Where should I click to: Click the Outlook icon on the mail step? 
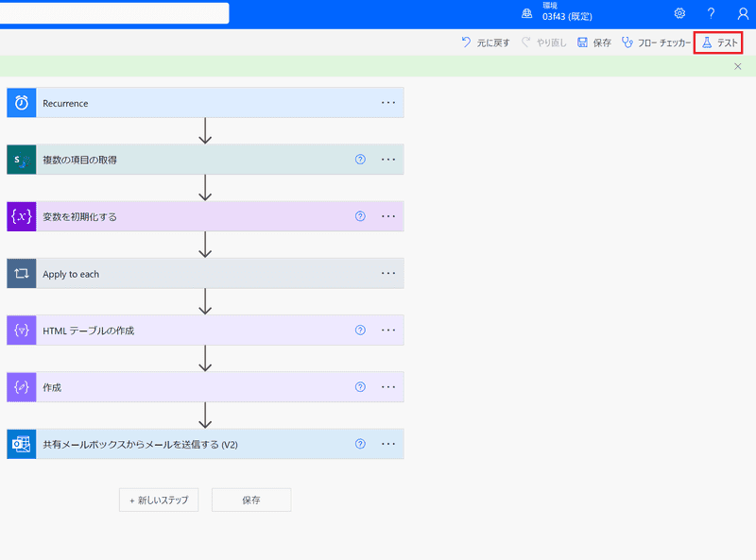(22, 444)
